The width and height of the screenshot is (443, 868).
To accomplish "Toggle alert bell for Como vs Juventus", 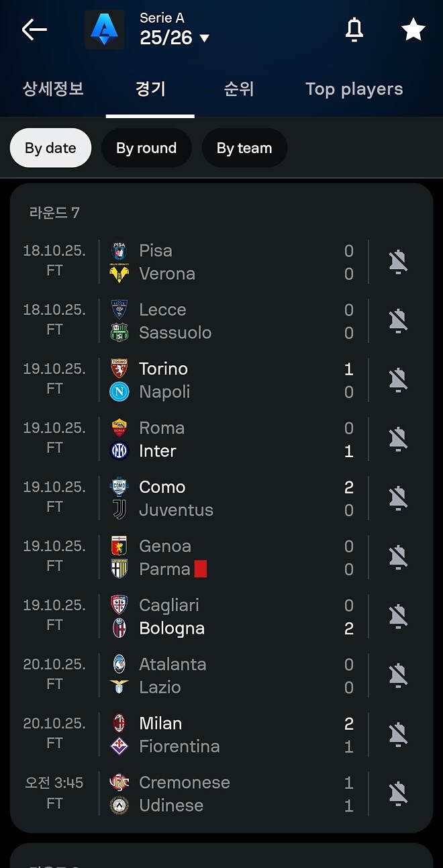I will pos(398,498).
